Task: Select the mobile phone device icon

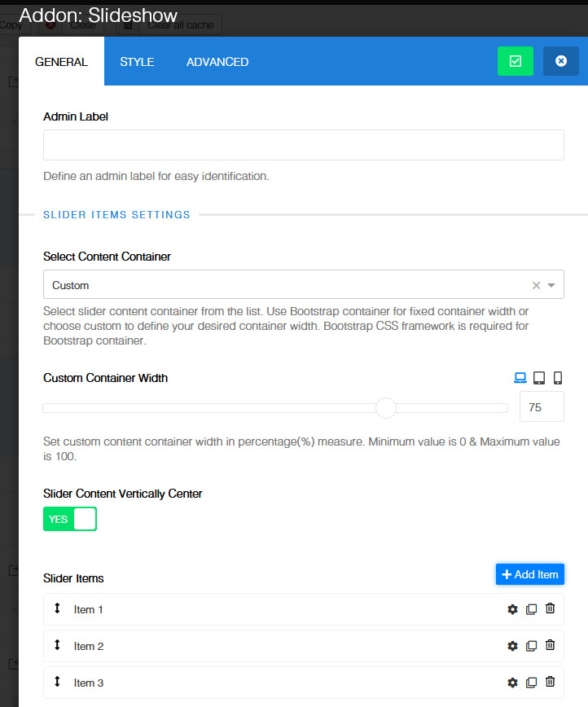Action: click(x=558, y=378)
